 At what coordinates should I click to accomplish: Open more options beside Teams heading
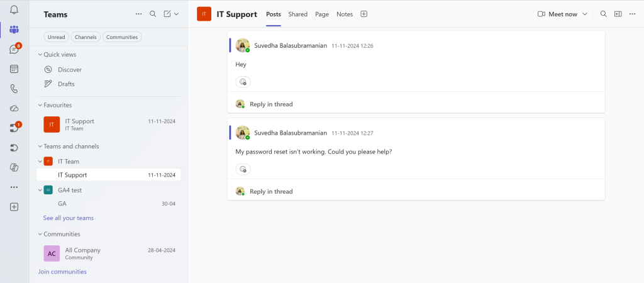tap(139, 14)
